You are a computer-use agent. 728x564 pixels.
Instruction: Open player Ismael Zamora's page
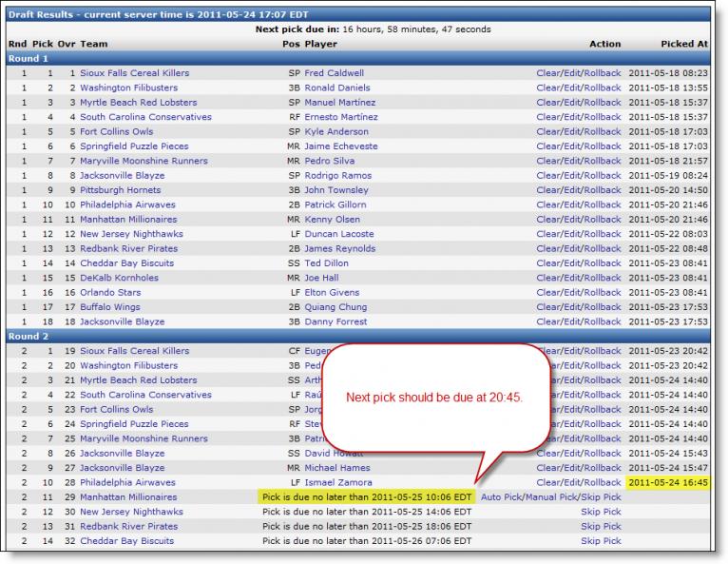(x=339, y=482)
